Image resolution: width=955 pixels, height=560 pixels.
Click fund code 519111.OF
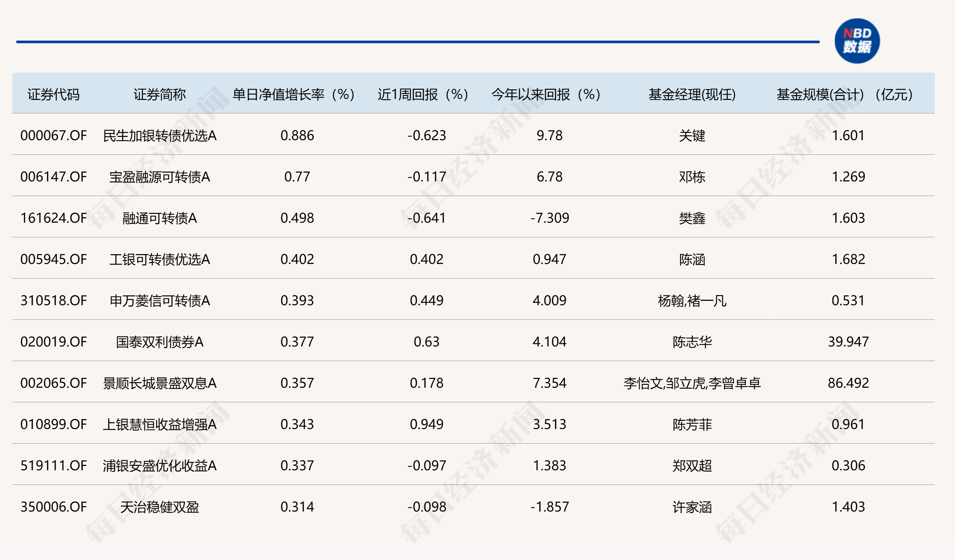click(53, 465)
